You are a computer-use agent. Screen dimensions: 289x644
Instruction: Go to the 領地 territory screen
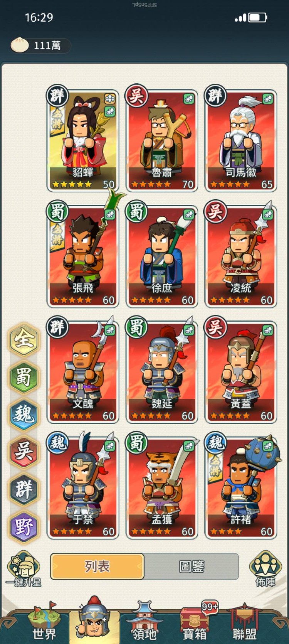pyautogui.click(x=144, y=622)
